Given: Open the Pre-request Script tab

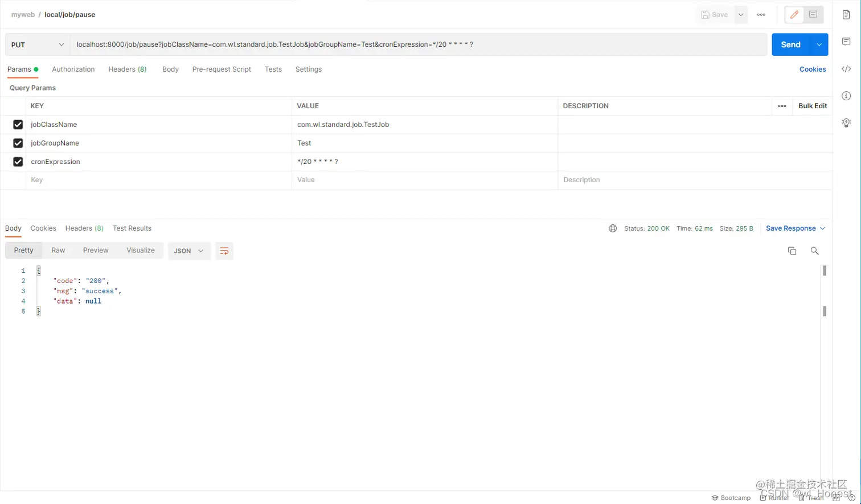Looking at the screenshot, I should 222,69.
